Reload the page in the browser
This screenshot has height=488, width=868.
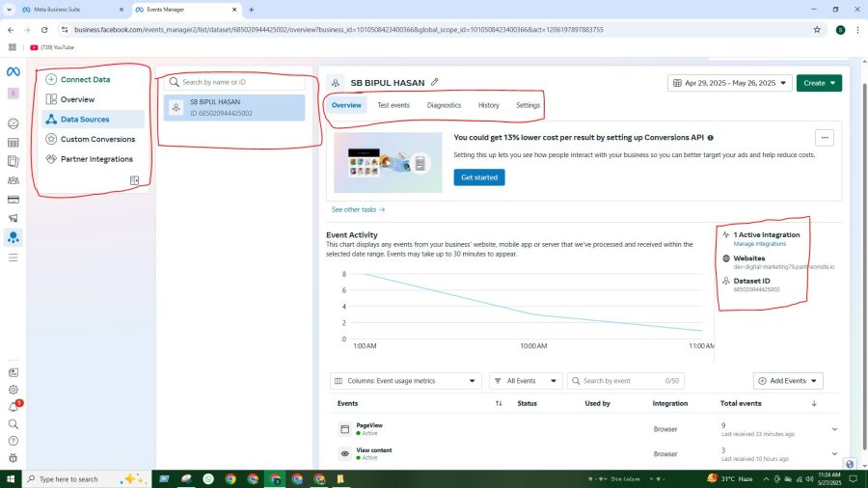click(x=44, y=30)
